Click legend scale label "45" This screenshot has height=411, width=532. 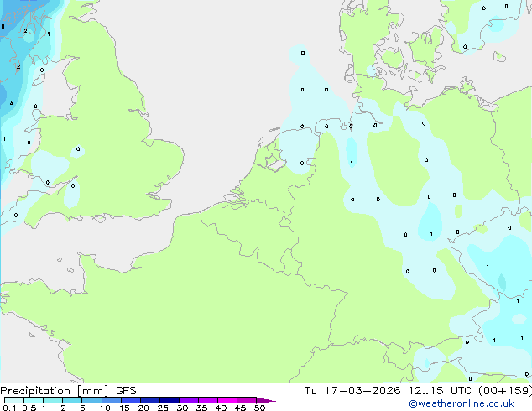[x=240, y=408]
